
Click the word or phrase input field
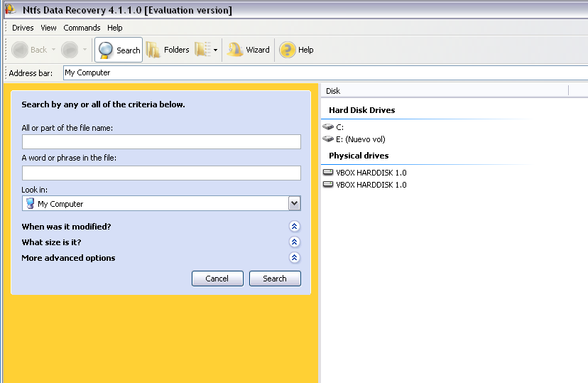click(161, 173)
